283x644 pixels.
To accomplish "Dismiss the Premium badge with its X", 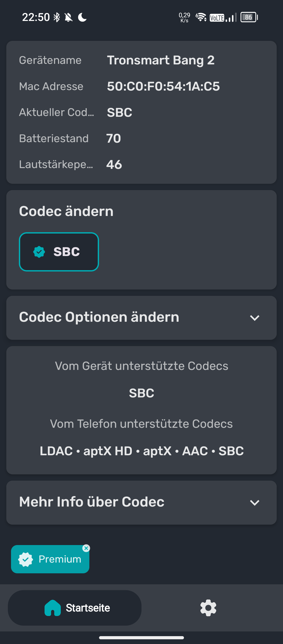I will 86,548.
